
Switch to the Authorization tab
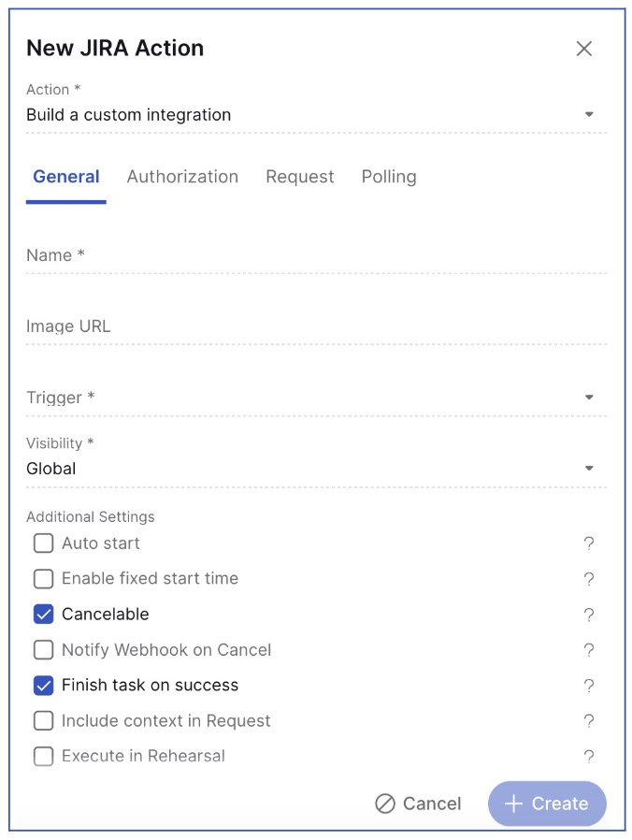(182, 177)
